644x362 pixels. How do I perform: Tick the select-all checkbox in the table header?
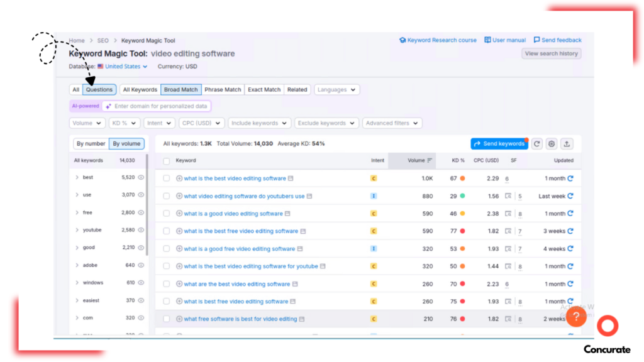[x=167, y=161]
